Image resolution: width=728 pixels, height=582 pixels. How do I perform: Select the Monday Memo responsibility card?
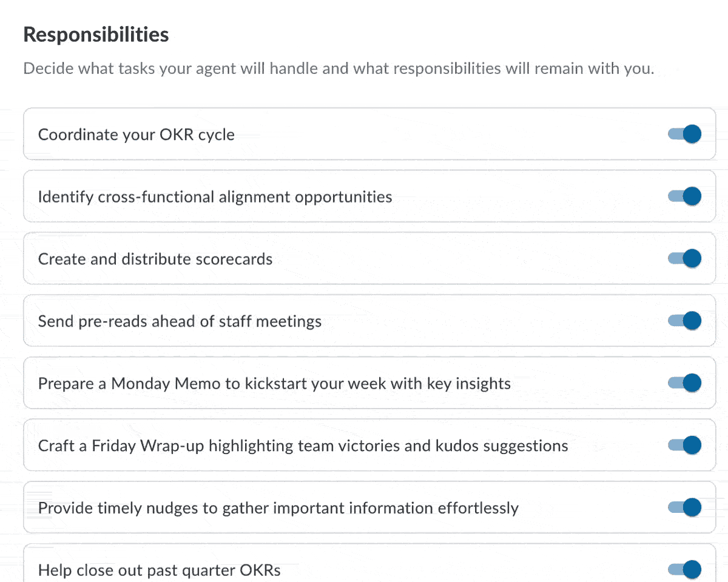click(364, 383)
